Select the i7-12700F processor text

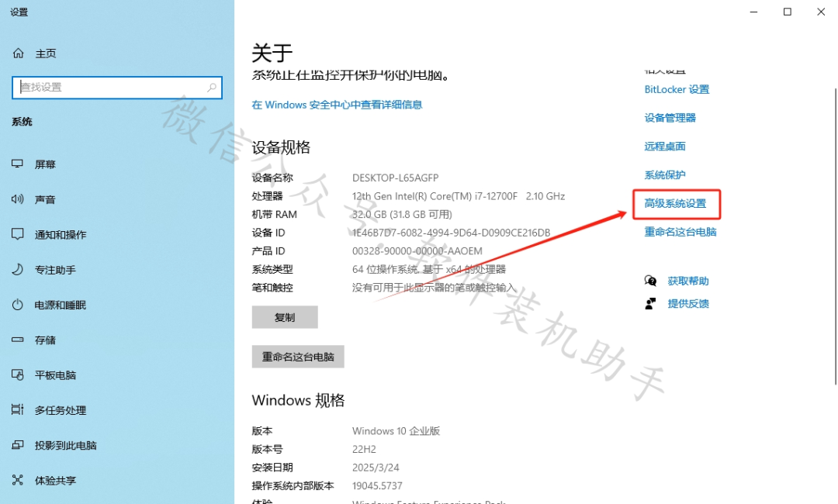click(459, 196)
